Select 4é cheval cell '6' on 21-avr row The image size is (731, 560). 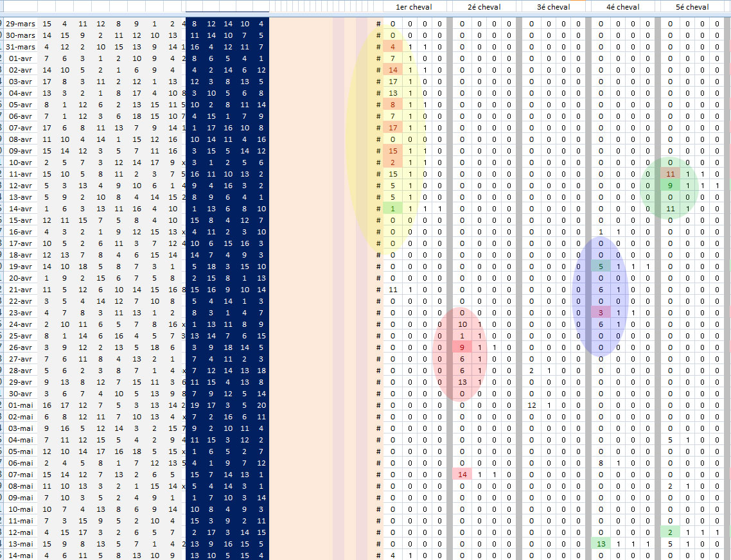(601, 290)
